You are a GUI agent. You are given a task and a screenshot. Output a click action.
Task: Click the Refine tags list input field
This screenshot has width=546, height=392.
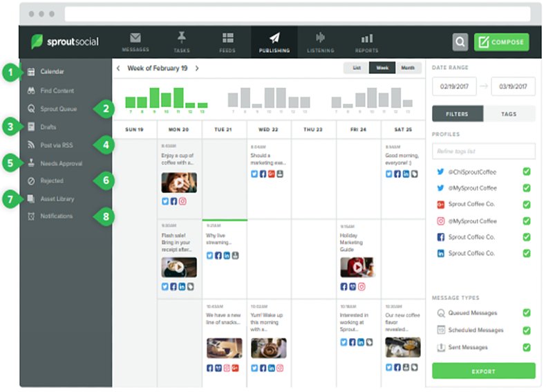click(483, 151)
